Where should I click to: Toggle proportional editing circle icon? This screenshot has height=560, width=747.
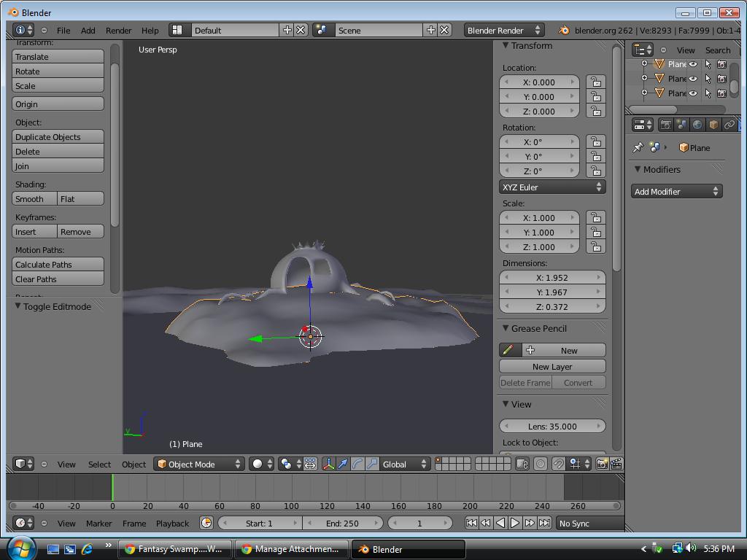(541, 464)
